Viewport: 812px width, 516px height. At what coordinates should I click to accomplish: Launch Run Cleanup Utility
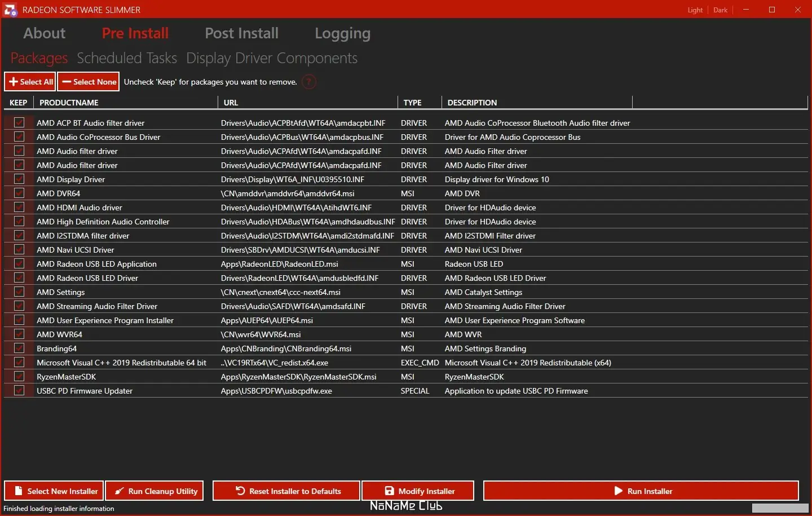(x=155, y=491)
